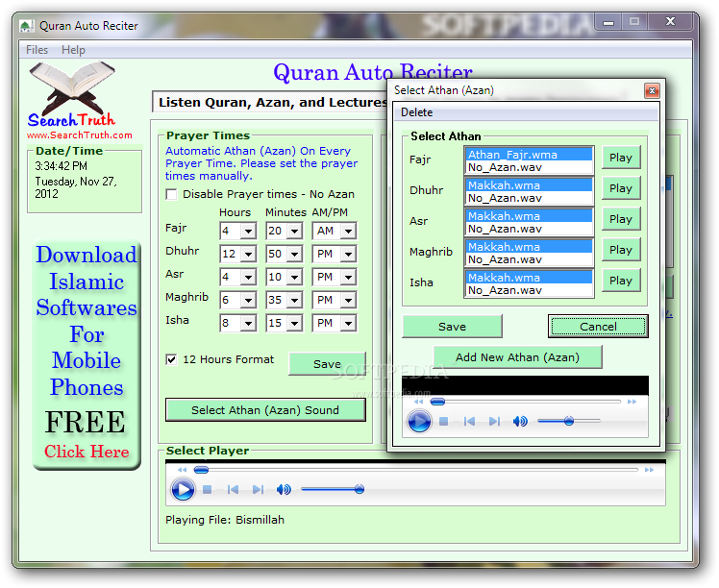
Task: Select Makkah.wma for Isha
Action: point(530,278)
